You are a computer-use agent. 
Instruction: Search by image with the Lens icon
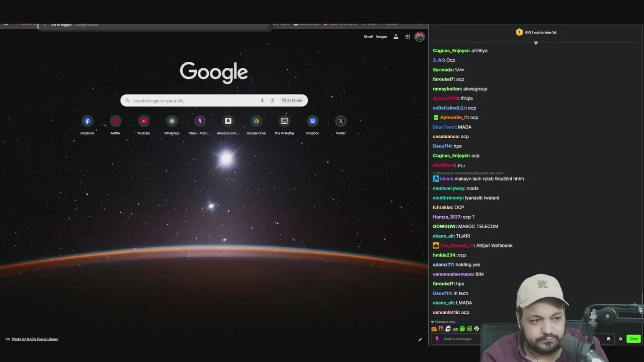click(x=272, y=101)
